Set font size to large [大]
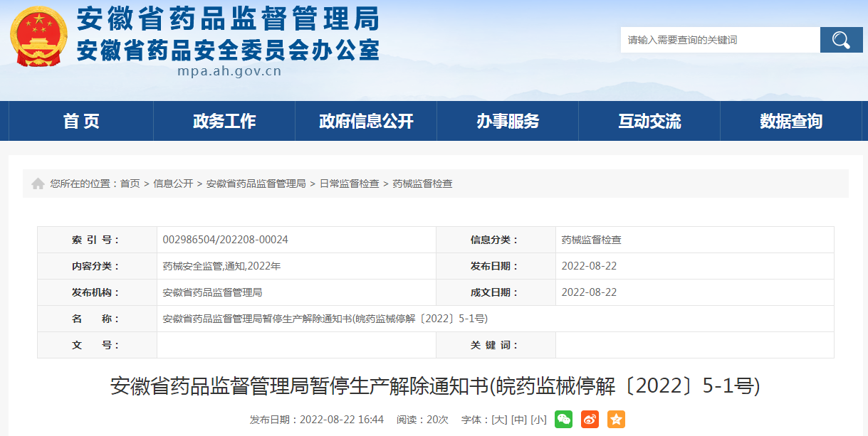Viewport: 868px width, 436px height. pyautogui.click(x=500, y=420)
